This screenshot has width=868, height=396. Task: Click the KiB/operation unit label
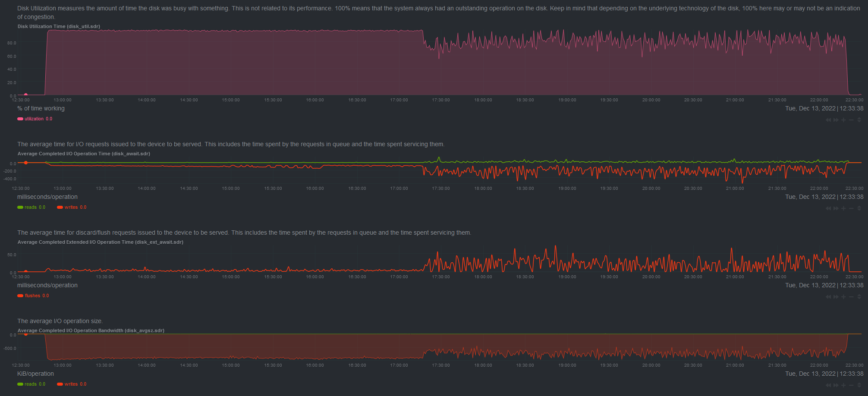(35, 374)
